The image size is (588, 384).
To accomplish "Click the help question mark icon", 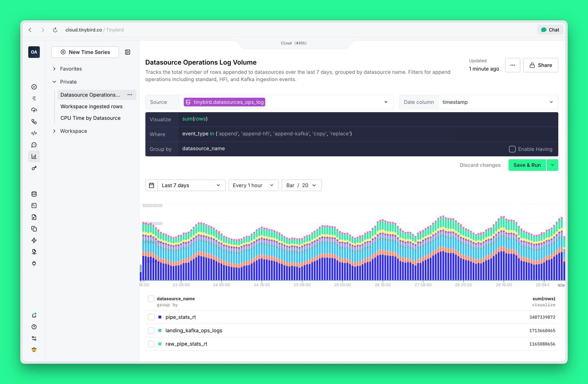I will click(34, 327).
